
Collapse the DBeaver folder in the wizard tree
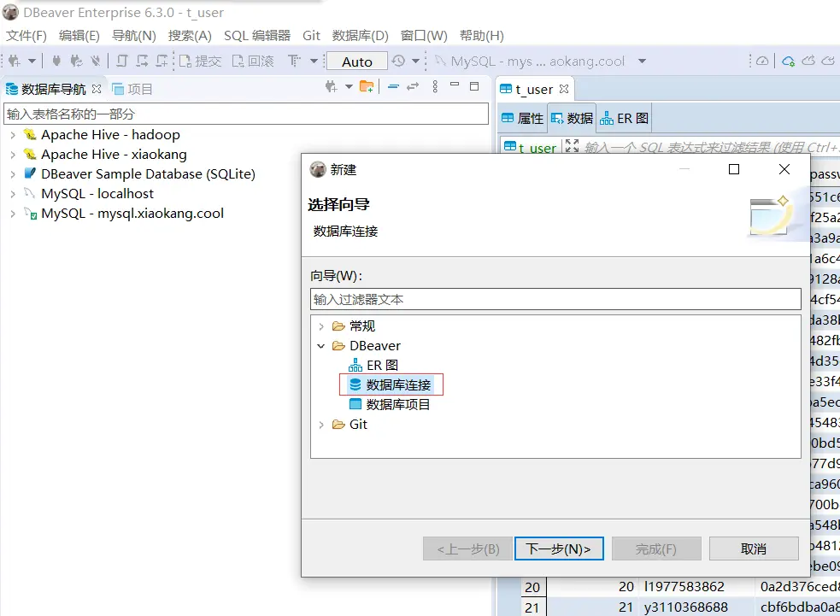click(x=321, y=346)
